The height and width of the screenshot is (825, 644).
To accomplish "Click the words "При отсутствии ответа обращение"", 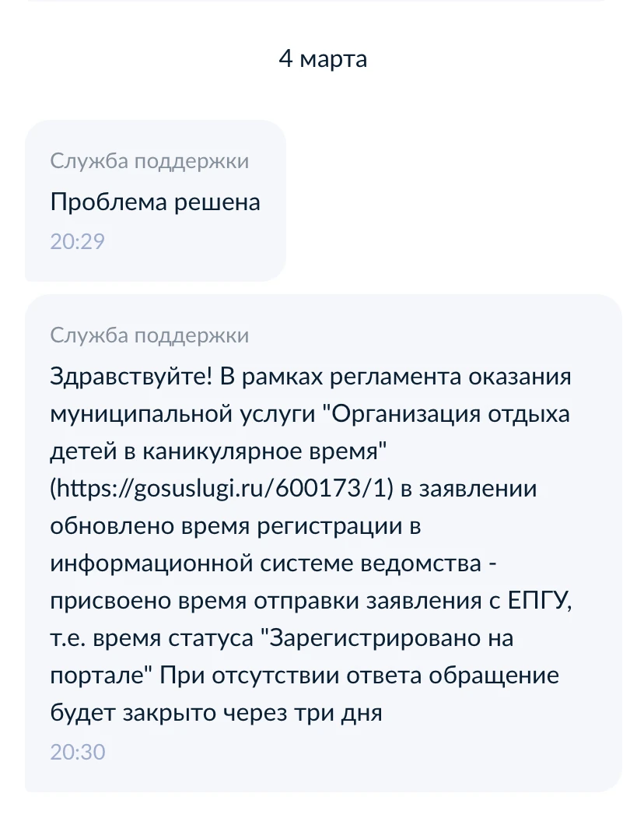I will (359, 676).
